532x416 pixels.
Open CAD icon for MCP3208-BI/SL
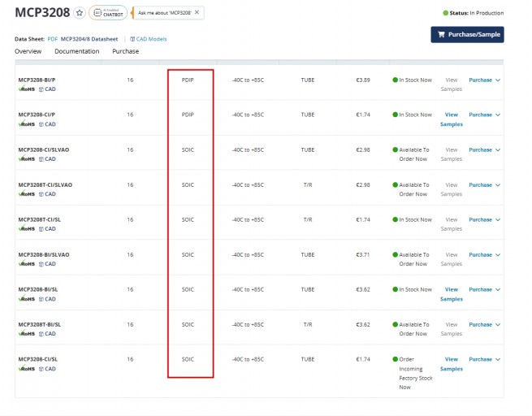[47, 299]
